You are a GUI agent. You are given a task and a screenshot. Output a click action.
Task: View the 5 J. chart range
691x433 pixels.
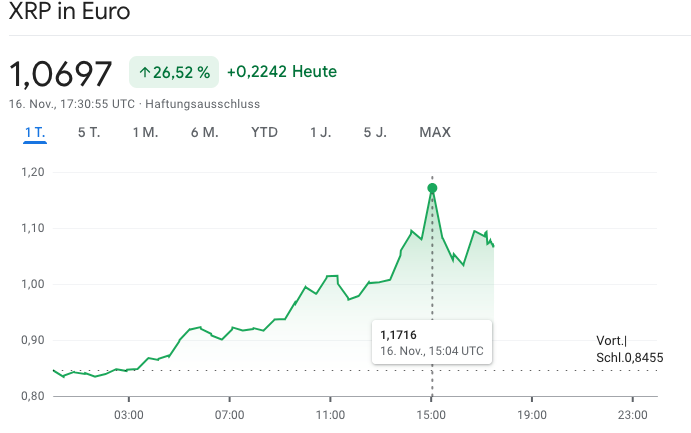375,132
